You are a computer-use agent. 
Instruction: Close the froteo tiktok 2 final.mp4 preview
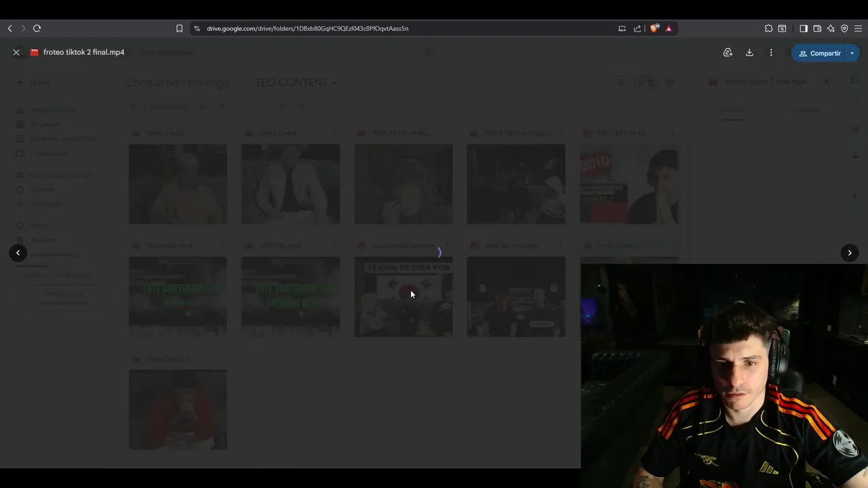16,52
